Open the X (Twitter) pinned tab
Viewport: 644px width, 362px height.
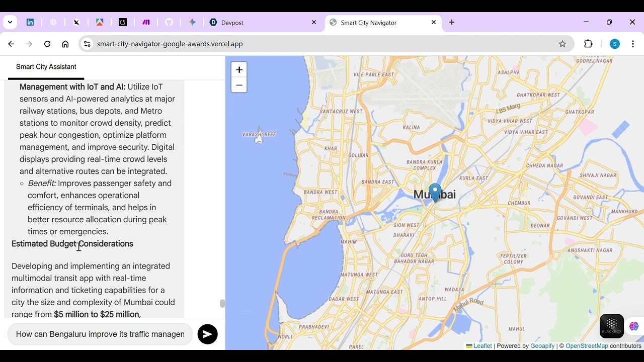76,22
